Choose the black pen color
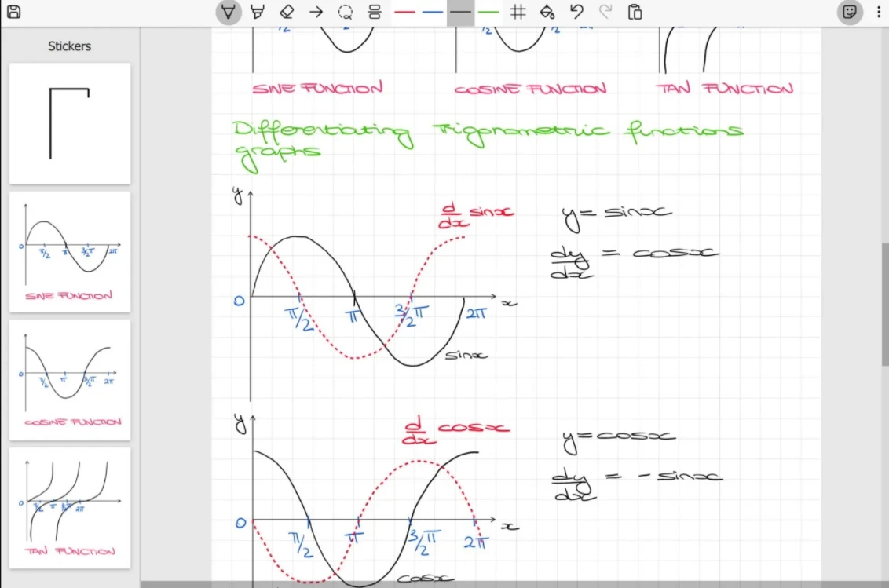The width and height of the screenshot is (889, 588). point(460,12)
